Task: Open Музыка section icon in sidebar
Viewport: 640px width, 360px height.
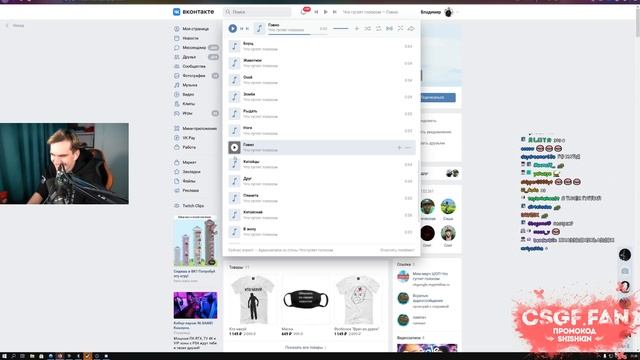Action: pyautogui.click(x=177, y=85)
